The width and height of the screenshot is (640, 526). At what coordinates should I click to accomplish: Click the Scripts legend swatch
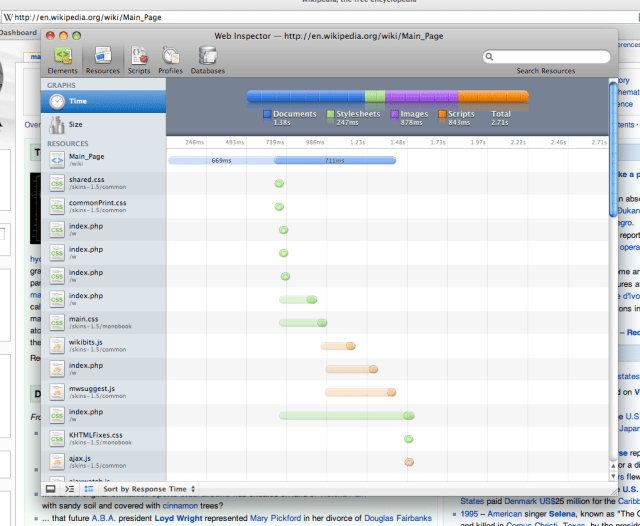[x=442, y=114]
